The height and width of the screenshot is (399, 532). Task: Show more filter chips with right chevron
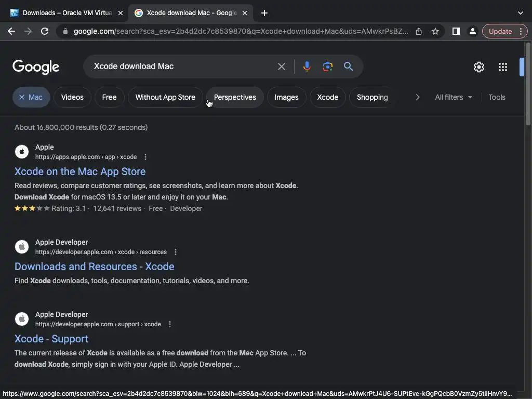[418, 97]
